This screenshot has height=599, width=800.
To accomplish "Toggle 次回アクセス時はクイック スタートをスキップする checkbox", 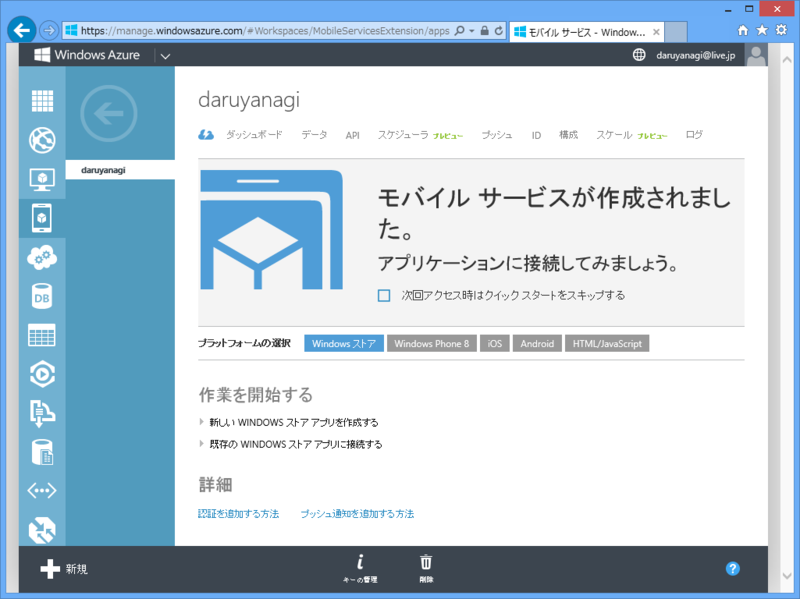I will (x=384, y=295).
